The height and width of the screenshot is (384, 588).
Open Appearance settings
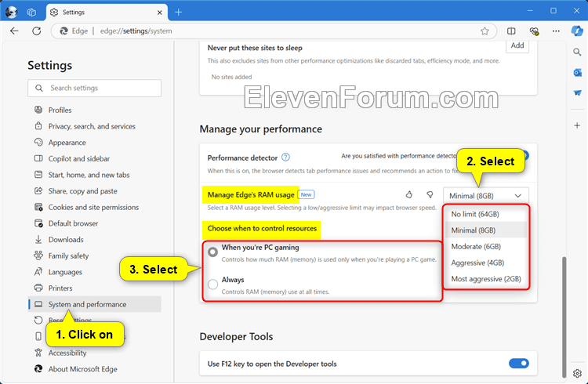pos(95,143)
